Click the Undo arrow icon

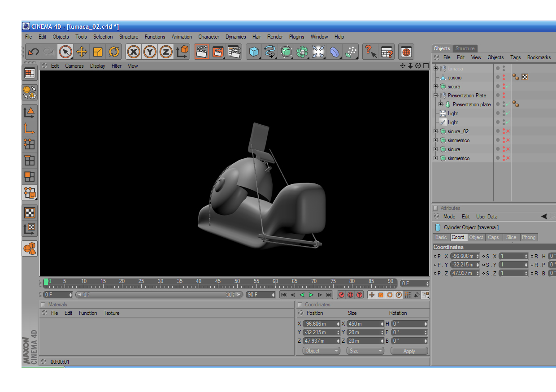click(x=33, y=52)
